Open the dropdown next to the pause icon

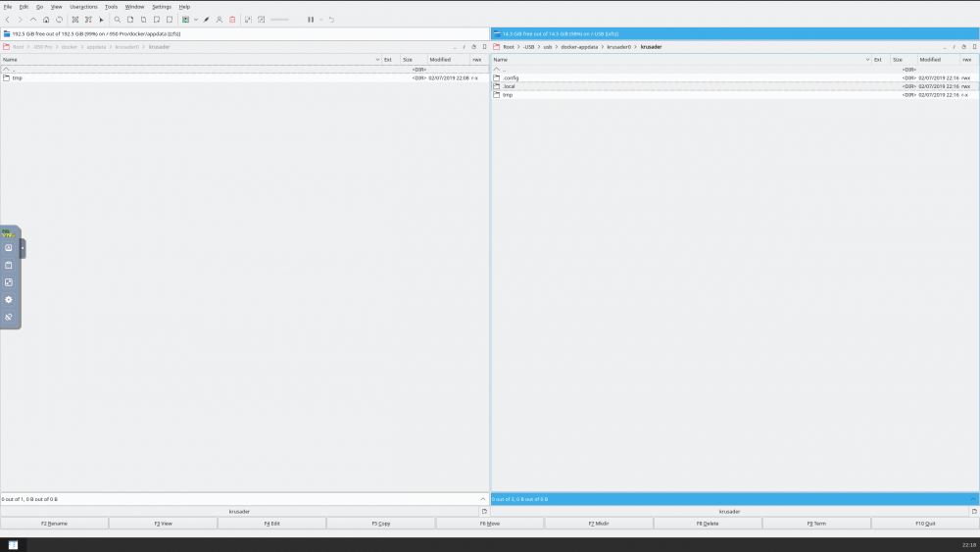[x=321, y=20]
